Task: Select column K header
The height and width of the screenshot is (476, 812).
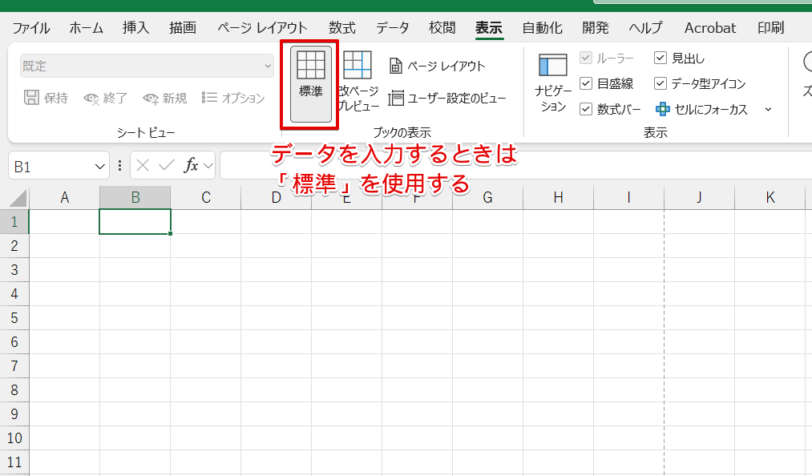Action: [x=770, y=198]
